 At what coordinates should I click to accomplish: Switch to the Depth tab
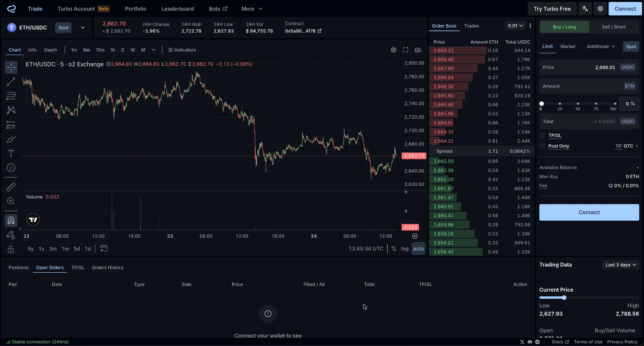(x=50, y=50)
